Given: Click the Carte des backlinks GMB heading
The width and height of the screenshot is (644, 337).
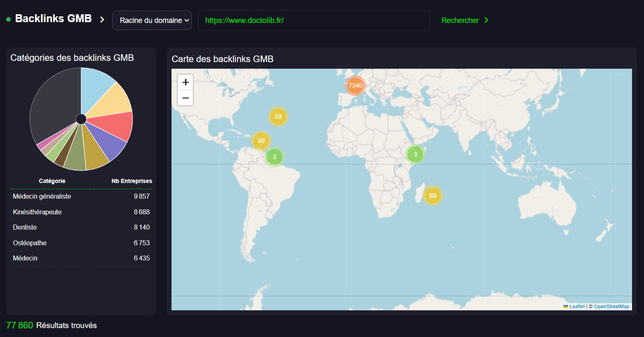Looking at the screenshot, I should (x=223, y=59).
